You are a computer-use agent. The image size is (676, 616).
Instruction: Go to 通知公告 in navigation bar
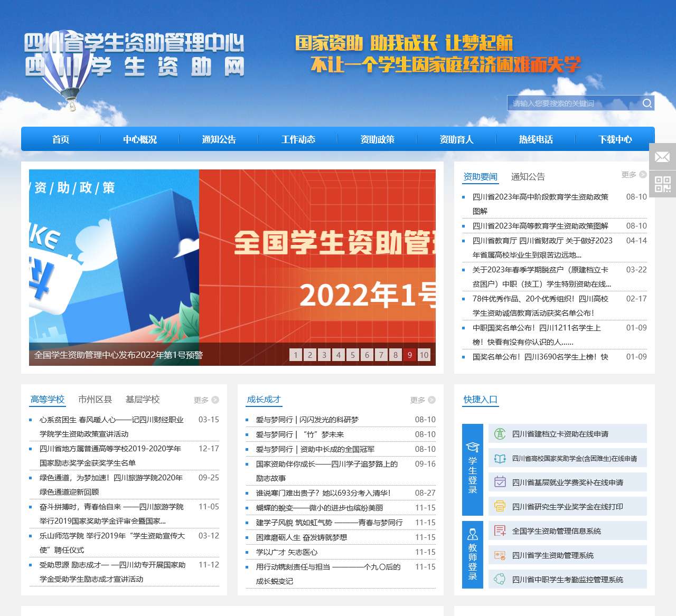[219, 139]
